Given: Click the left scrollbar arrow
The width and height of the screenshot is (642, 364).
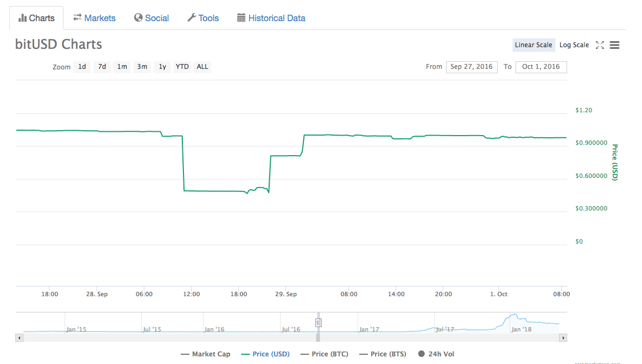Looking at the screenshot, I should pyautogui.click(x=20, y=337).
